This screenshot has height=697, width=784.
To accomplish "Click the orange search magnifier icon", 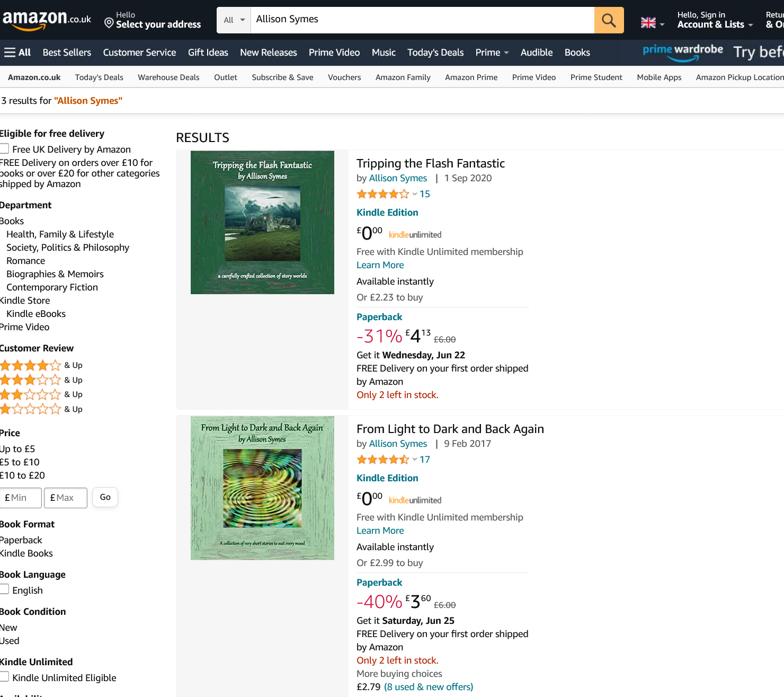I will [608, 20].
